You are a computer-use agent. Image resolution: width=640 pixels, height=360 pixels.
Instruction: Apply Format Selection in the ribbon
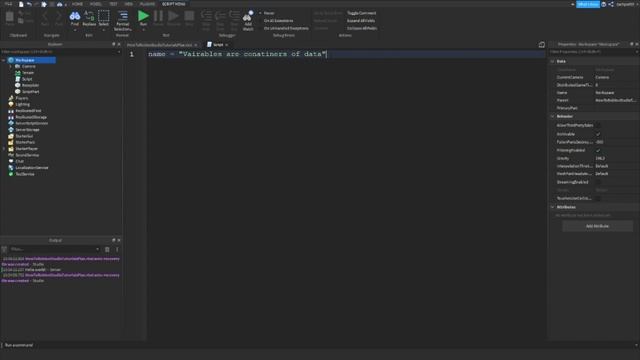[122, 21]
